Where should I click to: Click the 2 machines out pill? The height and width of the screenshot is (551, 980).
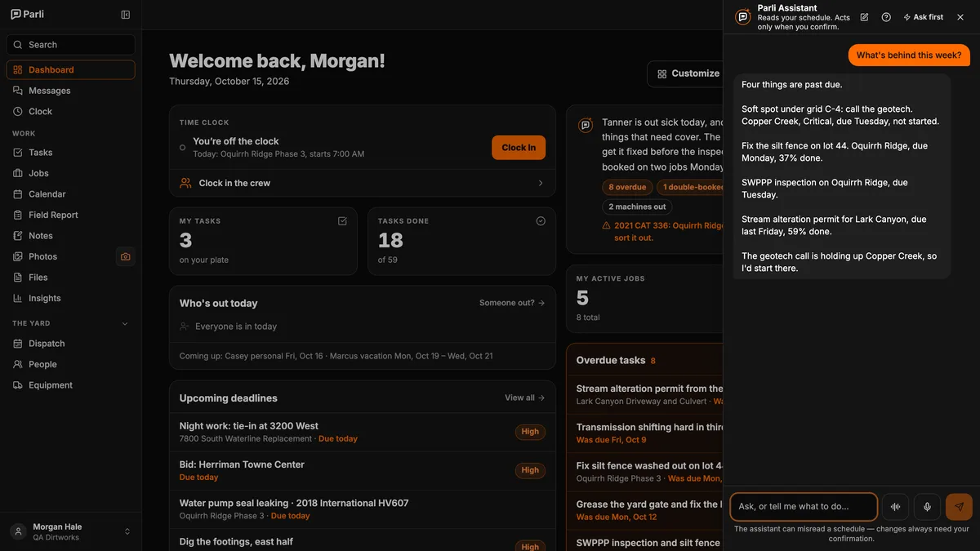[x=637, y=207]
